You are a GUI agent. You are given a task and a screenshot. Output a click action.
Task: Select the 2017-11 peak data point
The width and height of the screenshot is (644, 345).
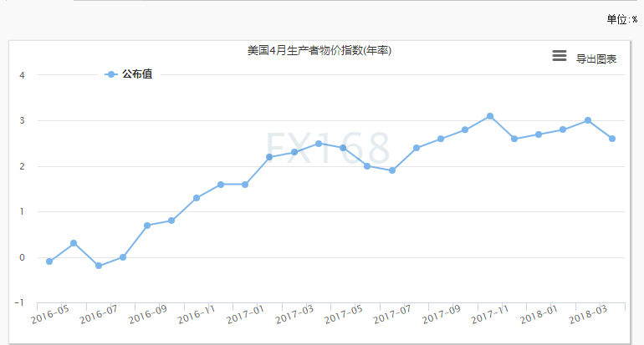[x=490, y=116]
